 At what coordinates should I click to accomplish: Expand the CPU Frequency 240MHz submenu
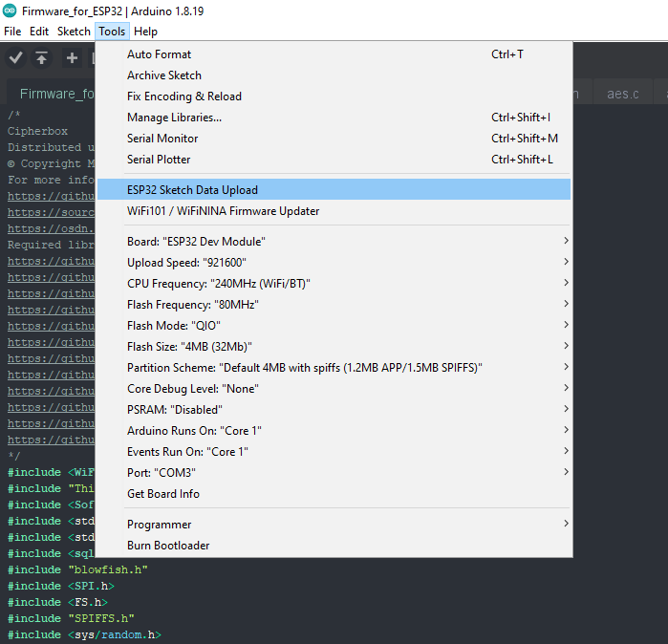point(334,284)
